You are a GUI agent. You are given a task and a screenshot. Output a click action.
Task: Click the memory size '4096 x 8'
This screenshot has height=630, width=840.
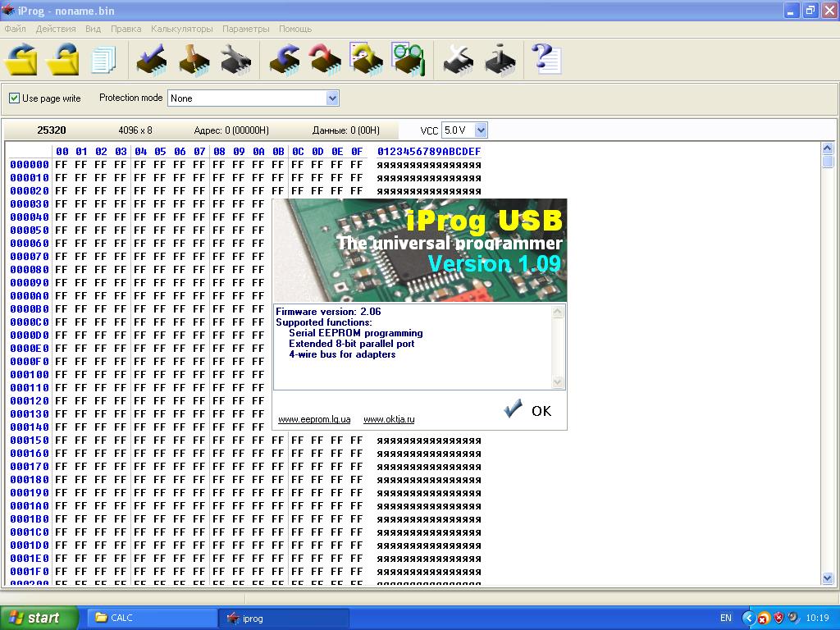click(x=135, y=130)
